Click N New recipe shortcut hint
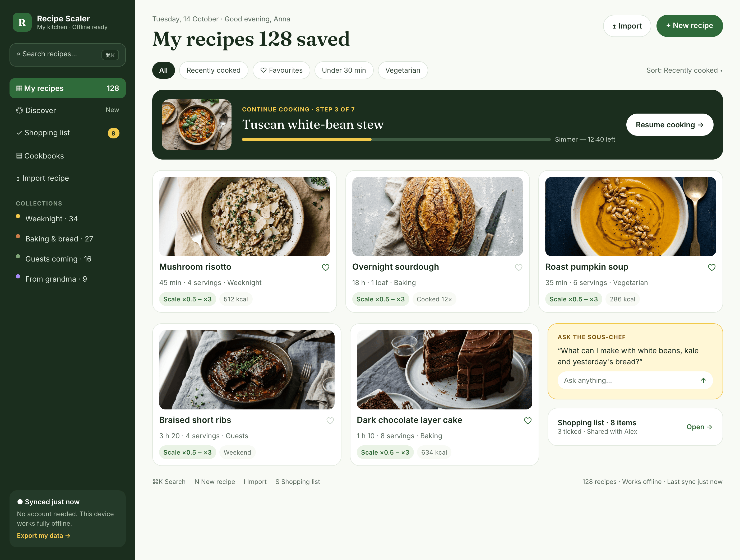This screenshot has height=560, width=740. [x=215, y=482]
